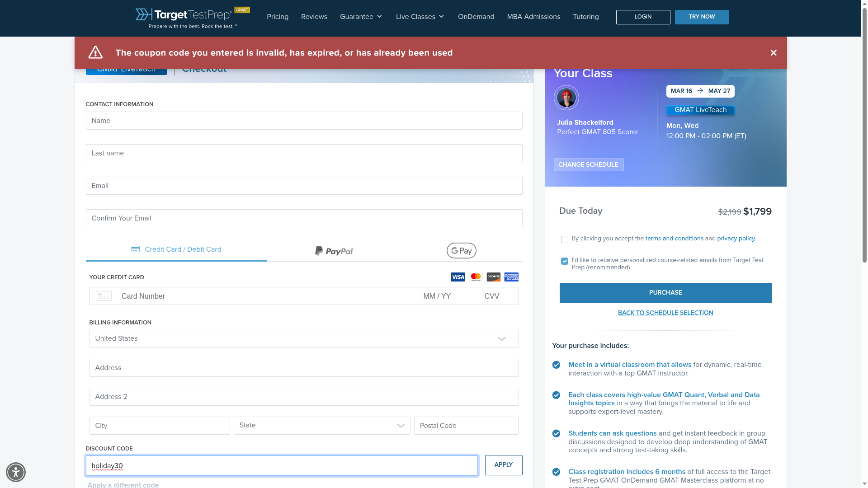Choose the Google Pay payment option
868x488 pixels.
(x=461, y=251)
